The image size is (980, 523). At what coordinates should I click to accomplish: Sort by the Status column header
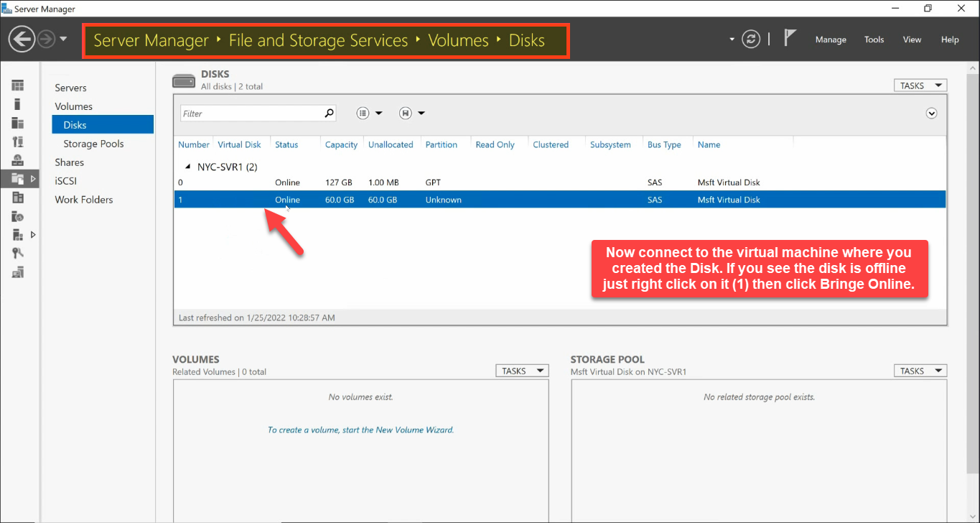click(x=286, y=144)
